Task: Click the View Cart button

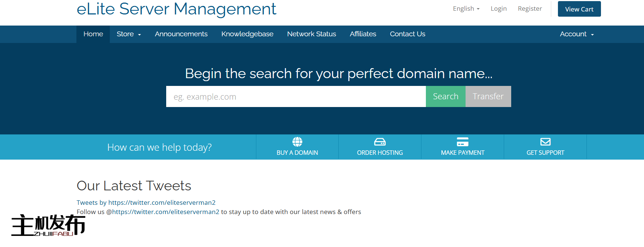Action: coord(579,9)
